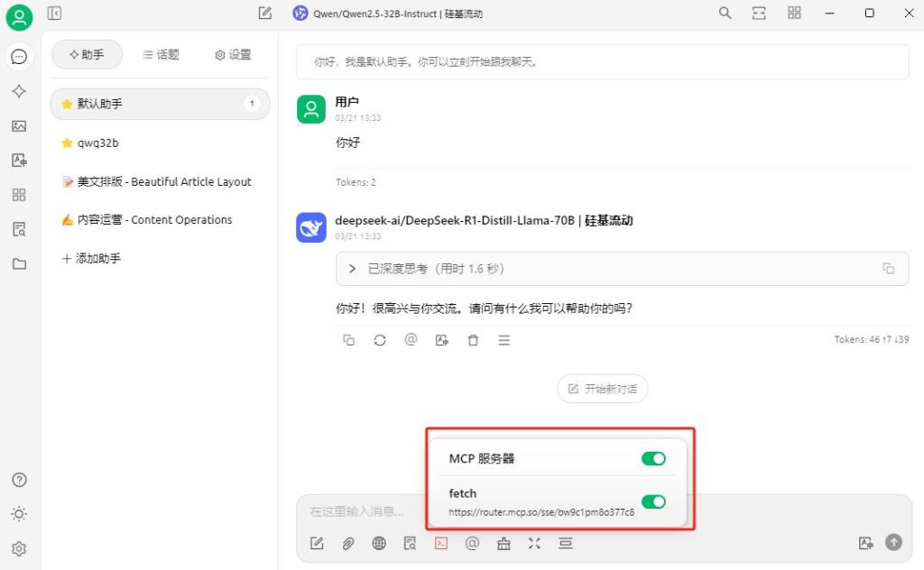The image size is (924, 570).
Task: Click the paperclip attachment icon
Action: coord(347,543)
